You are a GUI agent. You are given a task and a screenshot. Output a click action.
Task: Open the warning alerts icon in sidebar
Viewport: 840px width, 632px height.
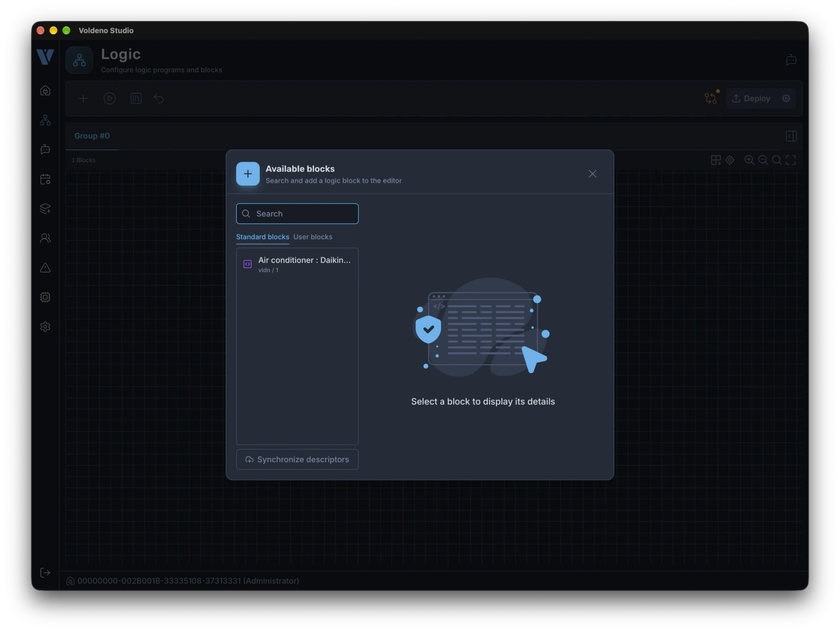click(x=45, y=268)
